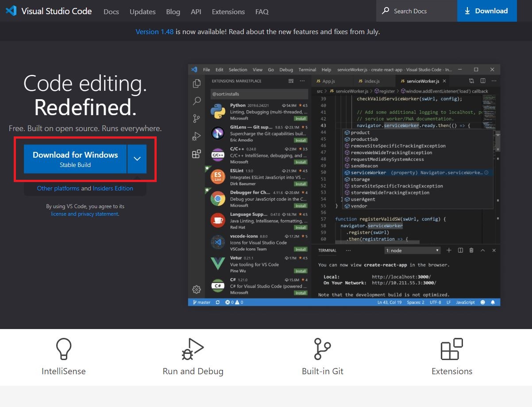
Task: Click the Selection menu in the editor screenshot
Action: [x=238, y=70]
